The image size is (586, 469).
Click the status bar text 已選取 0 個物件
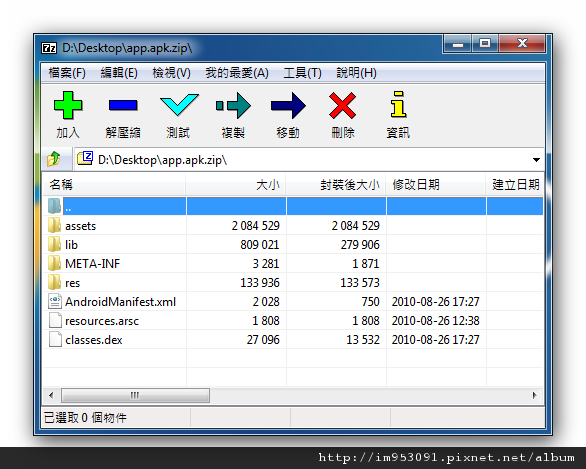[86, 418]
